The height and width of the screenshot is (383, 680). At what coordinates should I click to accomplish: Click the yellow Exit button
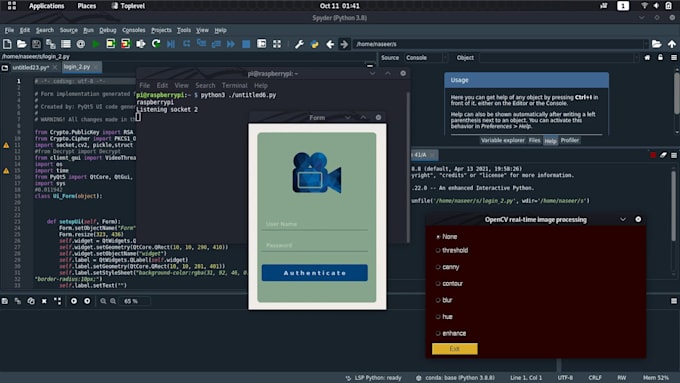point(454,349)
